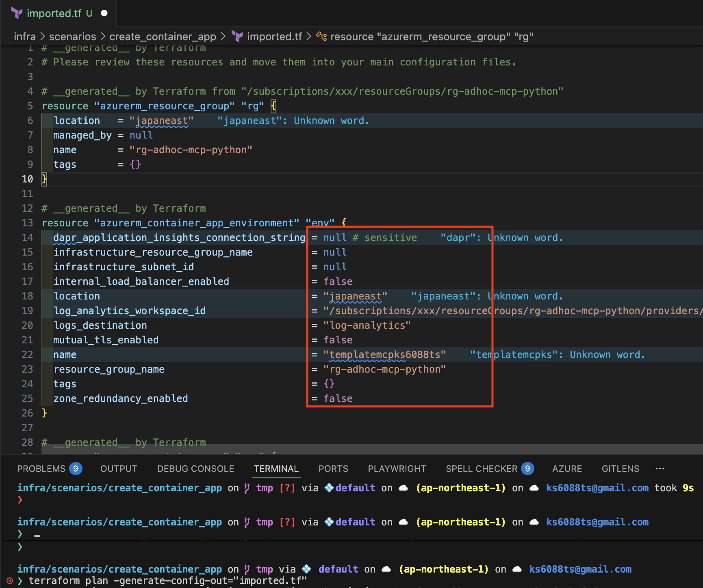The width and height of the screenshot is (703, 588).
Task: Switch to the OUTPUT panel tab
Action: point(119,469)
